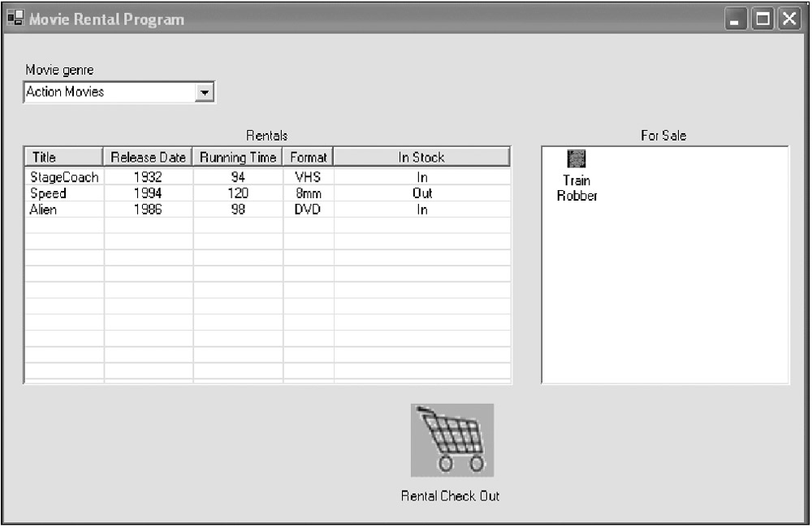Open the Movie genre dropdown arrow
The width and height of the screenshot is (812, 528).
point(205,93)
